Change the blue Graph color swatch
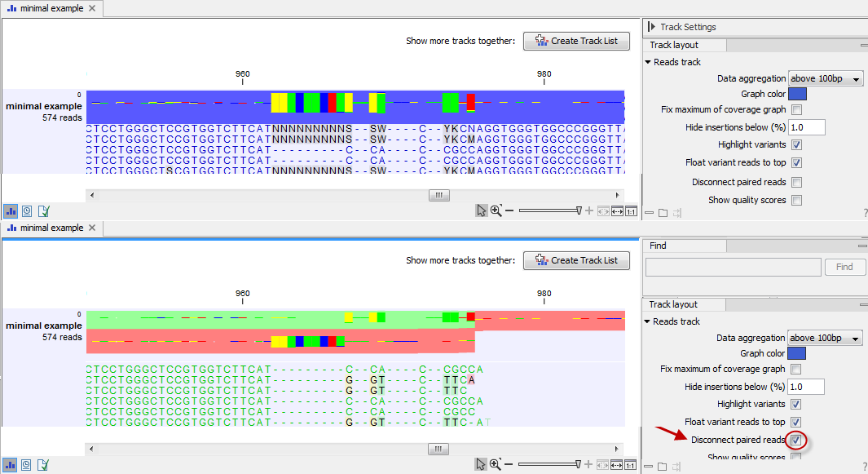The width and height of the screenshot is (868, 474). click(797, 93)
